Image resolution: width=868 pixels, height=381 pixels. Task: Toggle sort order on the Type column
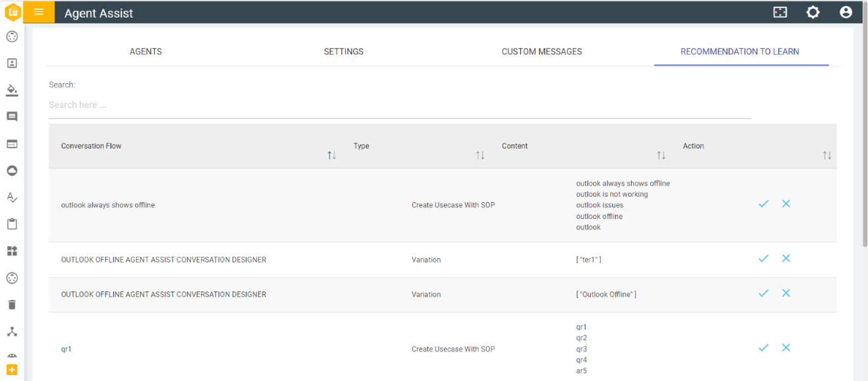click(480, 155)
